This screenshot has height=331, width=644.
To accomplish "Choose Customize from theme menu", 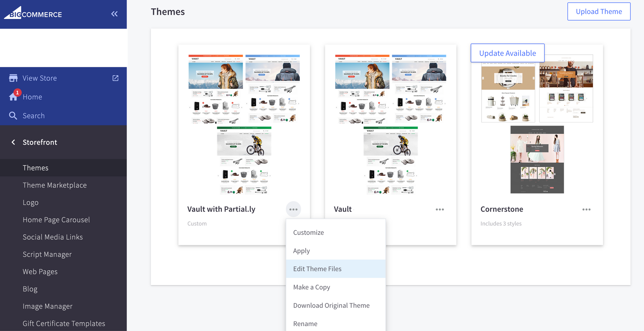I will pos(336,232).
